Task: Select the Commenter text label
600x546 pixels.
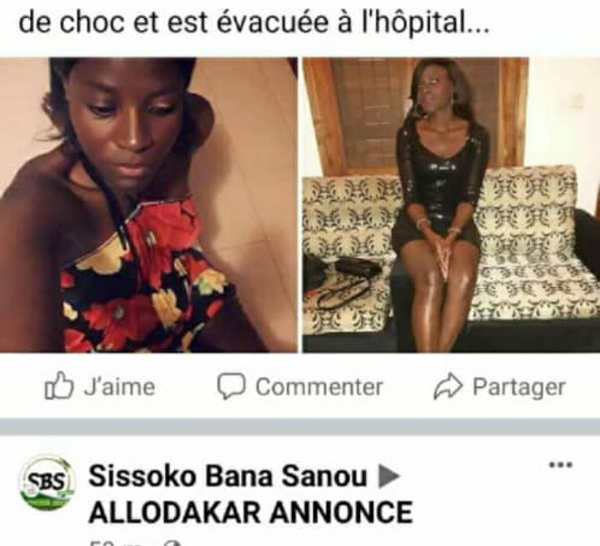Action: [319, 387]
